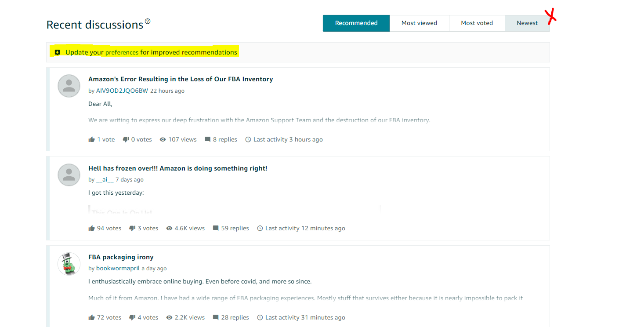
Task: Click clock icon near Last activity 12 minutes ago
Action: click(260, 229)
